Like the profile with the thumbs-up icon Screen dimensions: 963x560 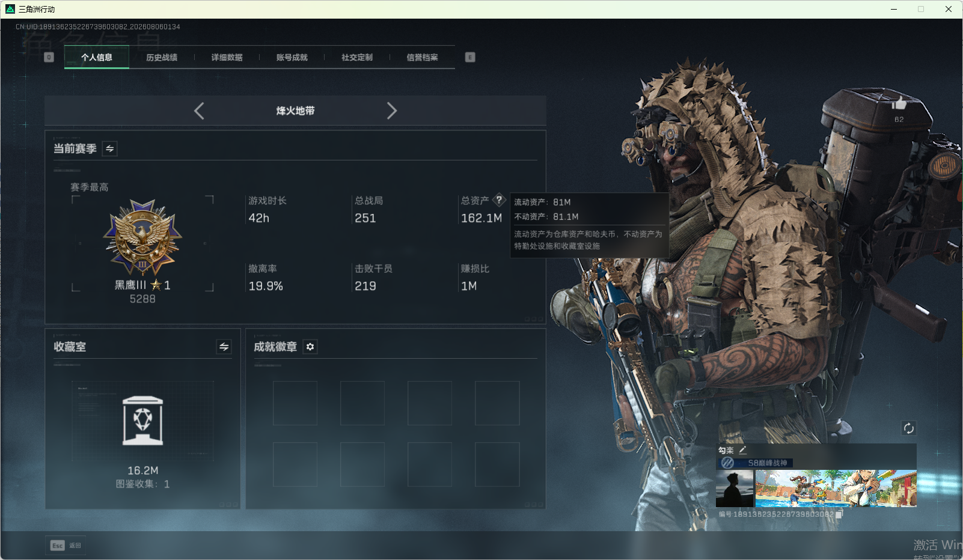click(899, 103)
